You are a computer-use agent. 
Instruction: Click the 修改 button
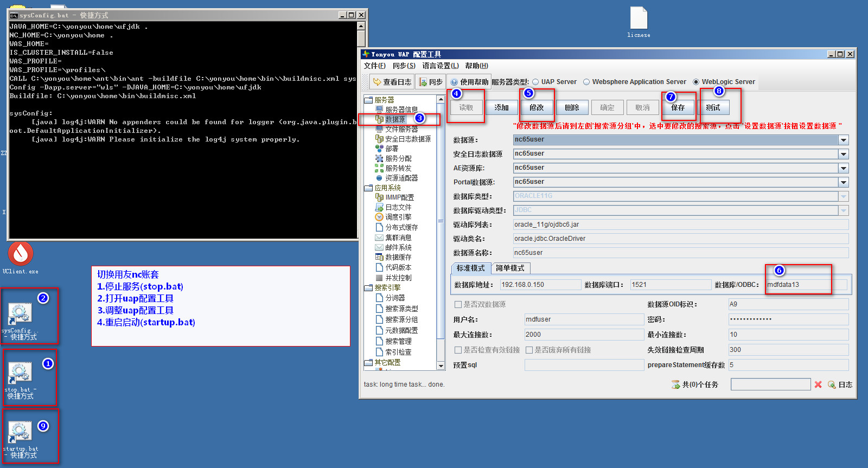pyautogui.click(x=537, y=107)
